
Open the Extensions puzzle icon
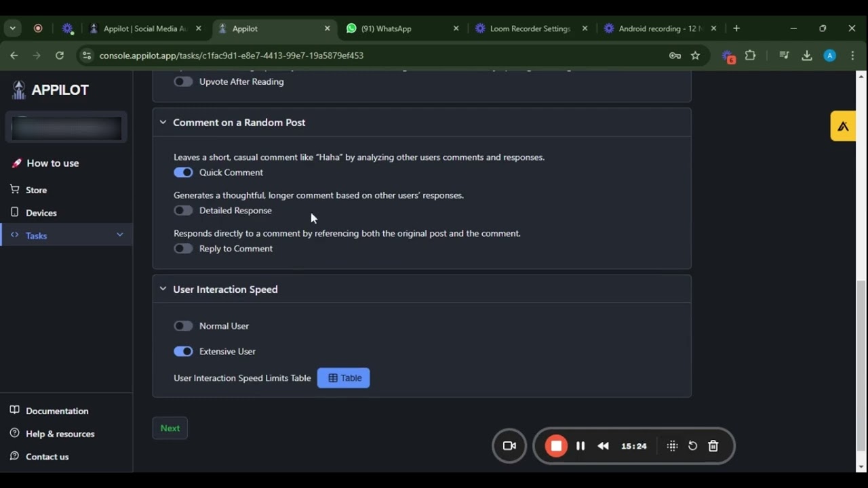pyautogui.click(x=750, y=56)
